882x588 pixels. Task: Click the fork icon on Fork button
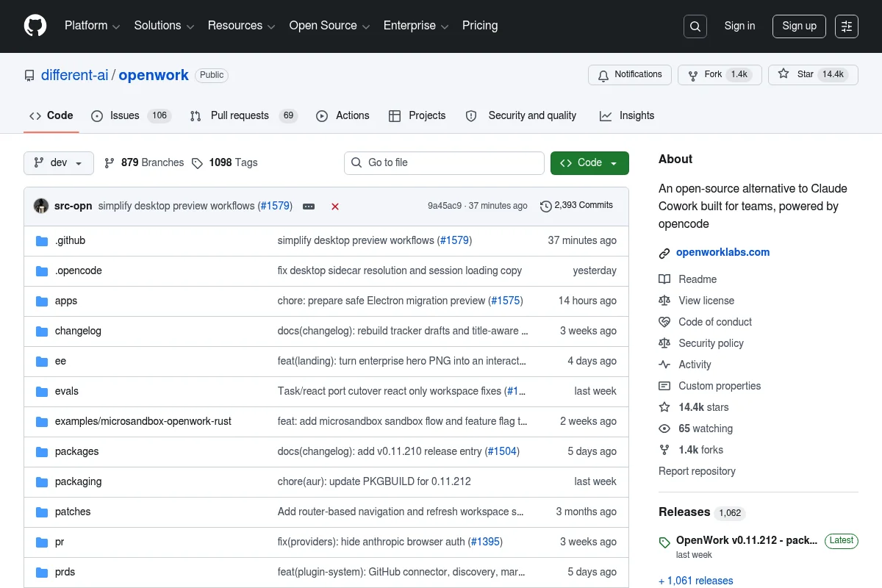coord(693,75)
